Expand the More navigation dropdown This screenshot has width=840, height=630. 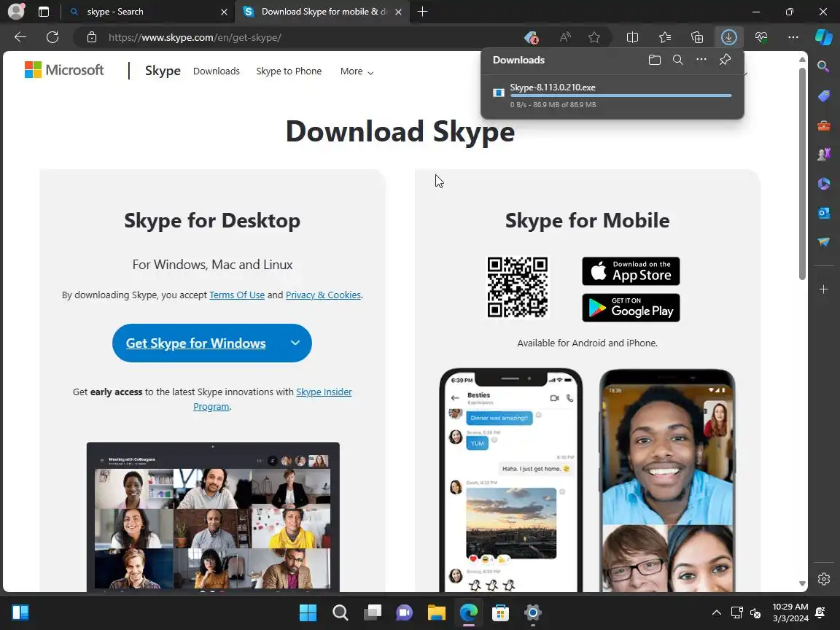357,71
